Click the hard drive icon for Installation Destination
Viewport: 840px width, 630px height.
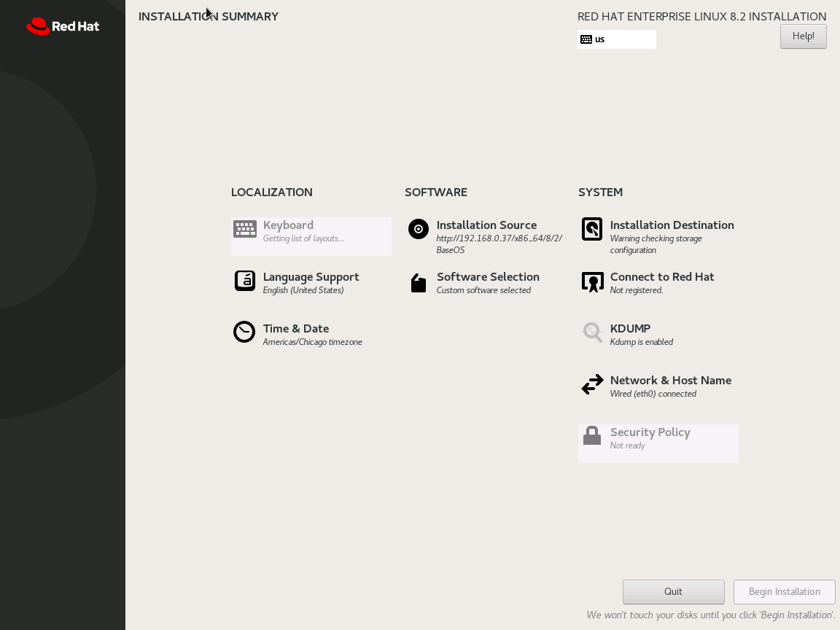(592, 229)
